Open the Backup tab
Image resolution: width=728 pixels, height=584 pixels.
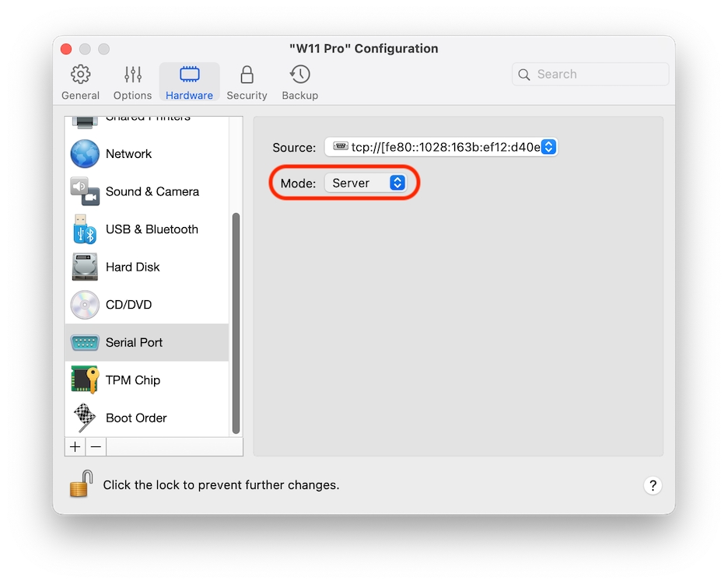(299, 83)
